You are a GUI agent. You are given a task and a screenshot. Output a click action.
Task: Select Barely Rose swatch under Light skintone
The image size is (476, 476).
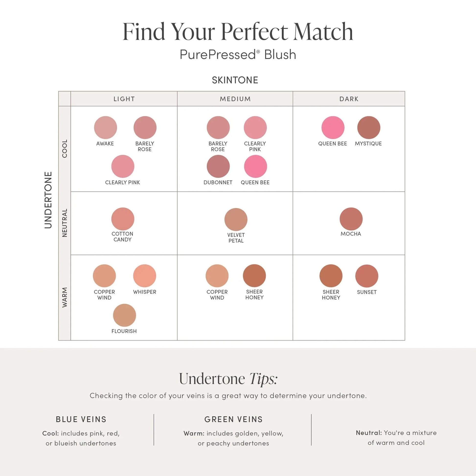tap(145, 128)
